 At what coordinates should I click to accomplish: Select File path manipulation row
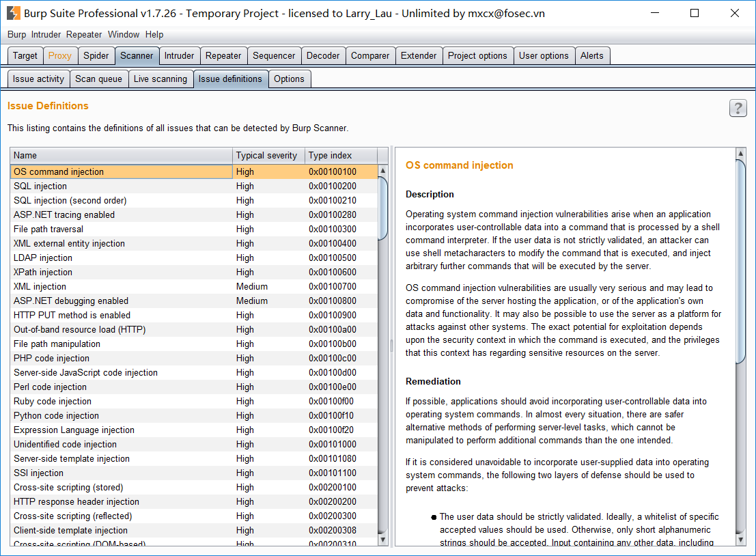coord(194,344)
